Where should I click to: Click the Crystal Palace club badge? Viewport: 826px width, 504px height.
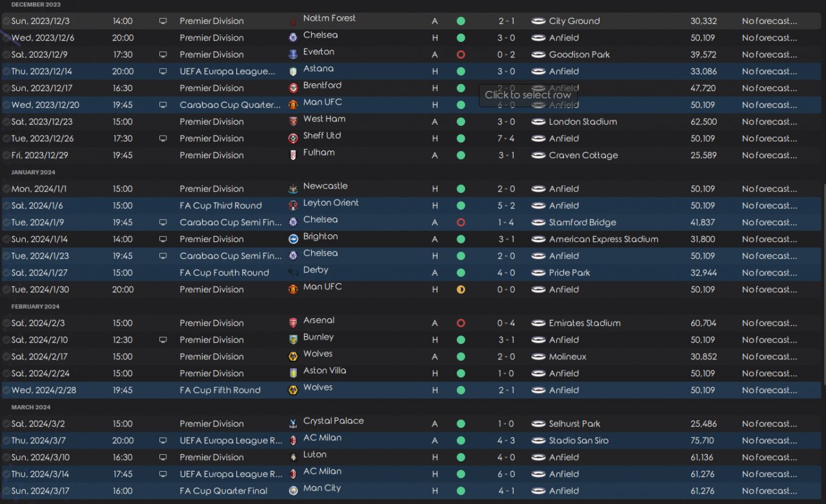click(x=293, y=423)
